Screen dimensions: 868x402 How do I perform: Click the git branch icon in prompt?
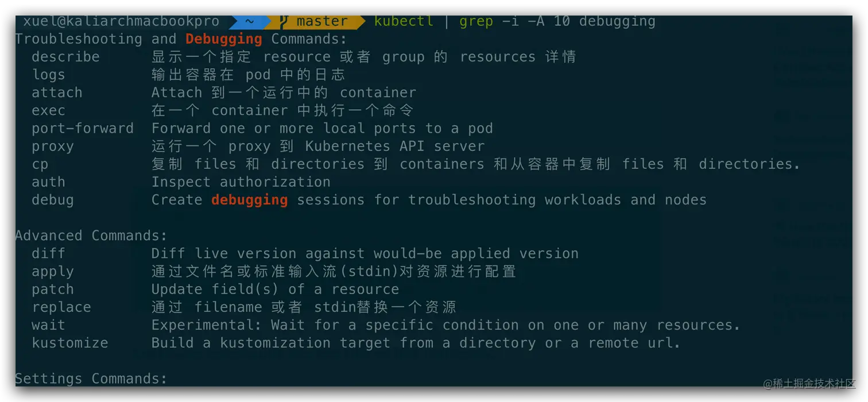[283, 21]
